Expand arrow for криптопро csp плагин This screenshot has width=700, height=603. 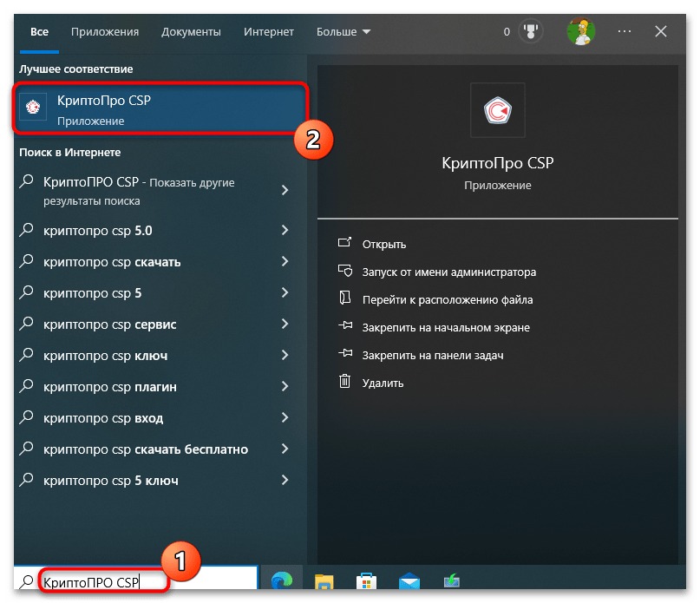[285, 386]
